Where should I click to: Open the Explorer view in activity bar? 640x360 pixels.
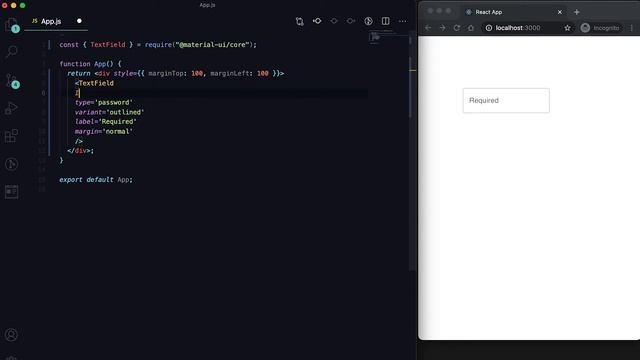click(x=11, y=24)
